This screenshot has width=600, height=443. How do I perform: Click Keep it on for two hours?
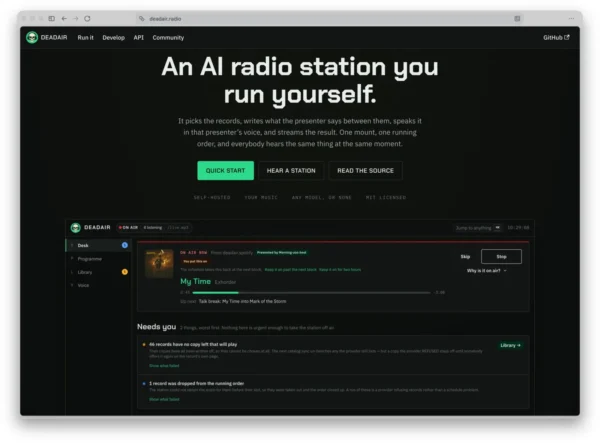coord(340,270)
